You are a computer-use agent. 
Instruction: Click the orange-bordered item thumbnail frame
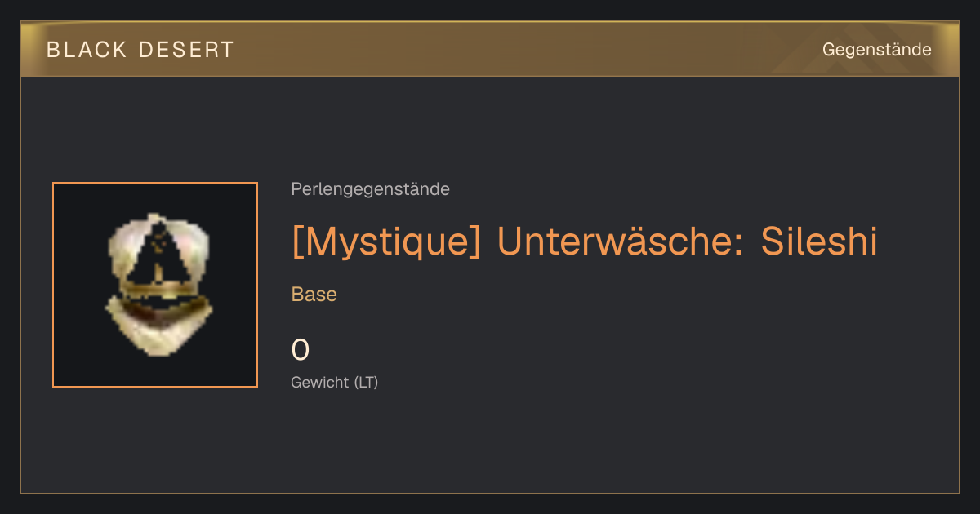[155, 285]
